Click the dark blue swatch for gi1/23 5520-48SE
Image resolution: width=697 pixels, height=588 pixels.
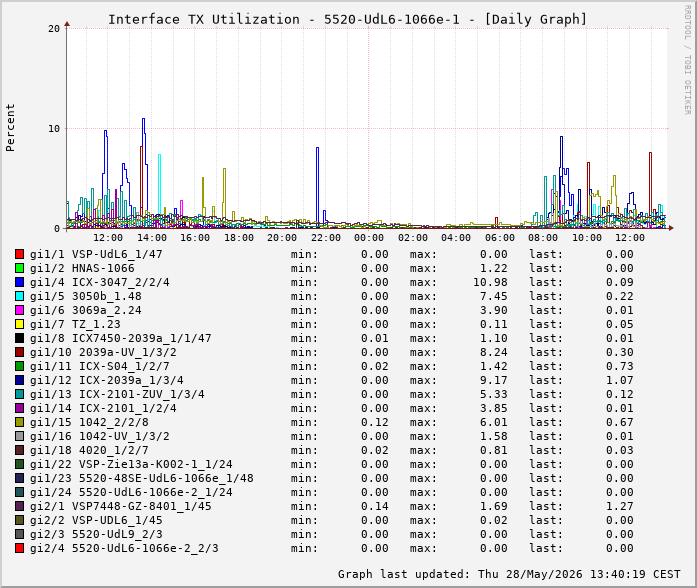[19, 478]
